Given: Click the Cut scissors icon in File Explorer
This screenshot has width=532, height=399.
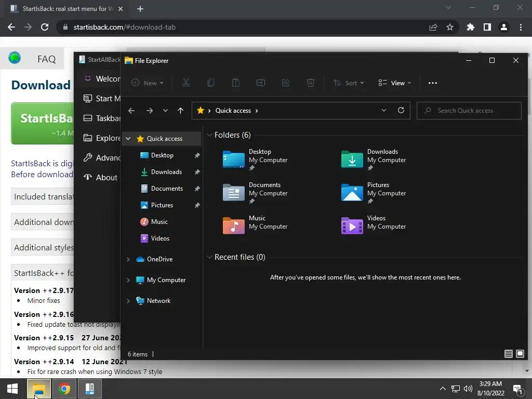Looking at the screenshot, I should pos(186,83).
